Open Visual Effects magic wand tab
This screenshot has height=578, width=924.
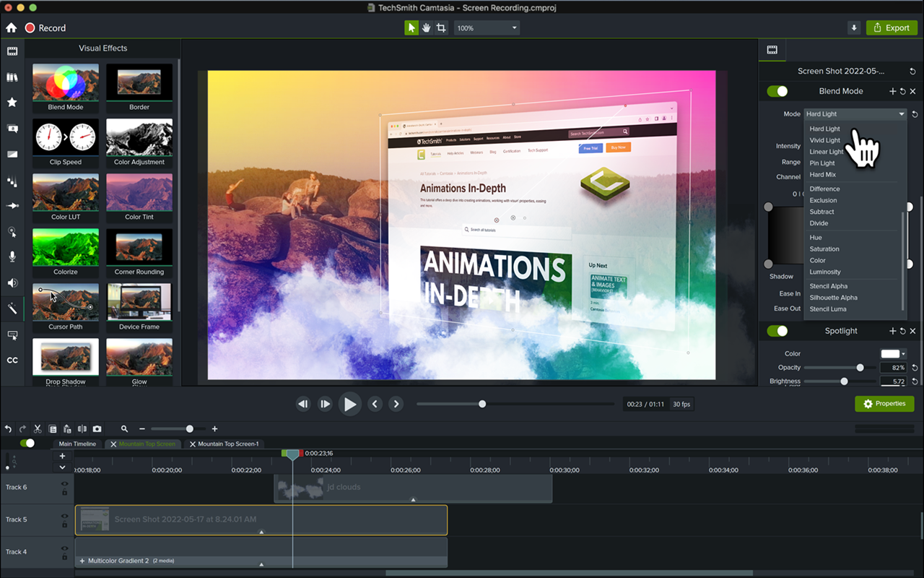pos(12,309)
